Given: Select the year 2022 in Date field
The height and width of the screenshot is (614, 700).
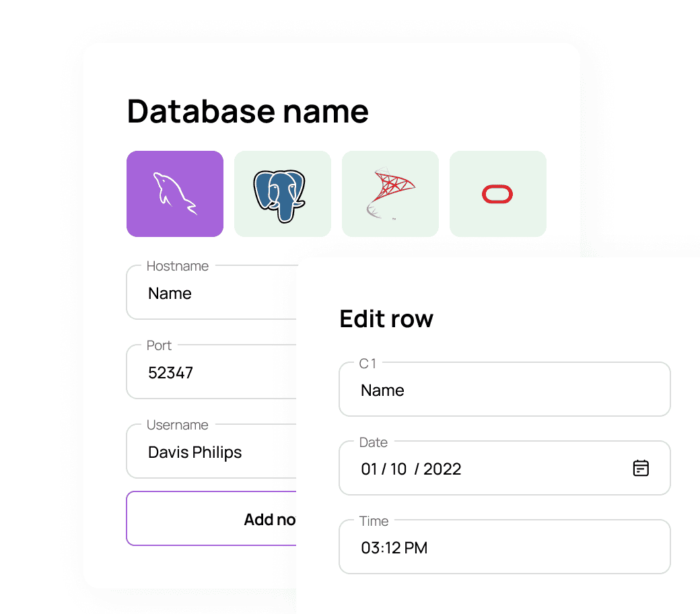Looking at the screenshot, I should point(442,469).
